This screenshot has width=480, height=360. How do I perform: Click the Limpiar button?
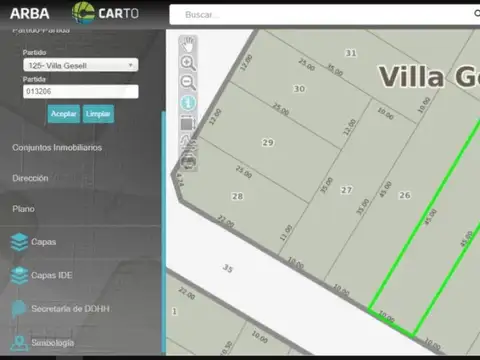[x=98, y=114]
